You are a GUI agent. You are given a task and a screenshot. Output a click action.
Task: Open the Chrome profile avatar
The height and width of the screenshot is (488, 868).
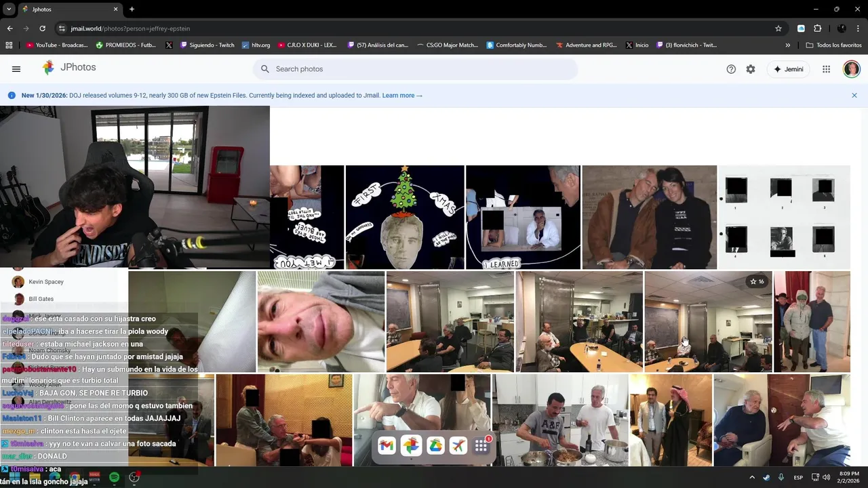coord(842,28)
